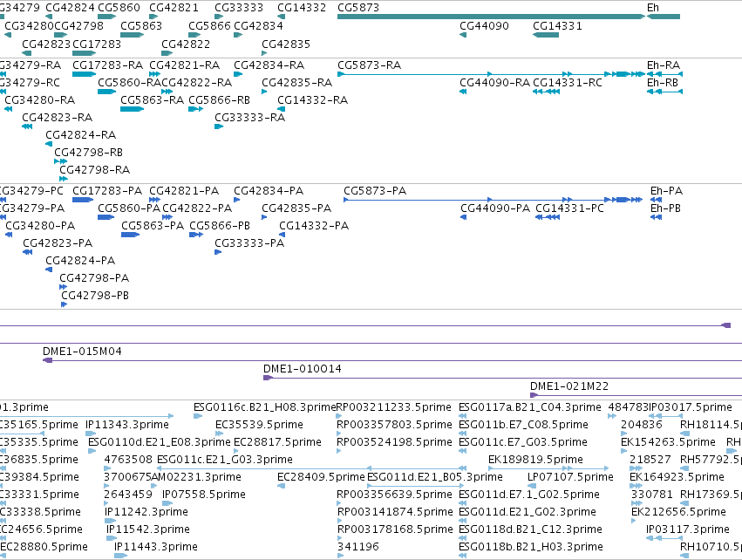The width and height of the screenshot is (742, 560).
Task: Click the Eh gene glyph
Action: (x=664, y=17)
